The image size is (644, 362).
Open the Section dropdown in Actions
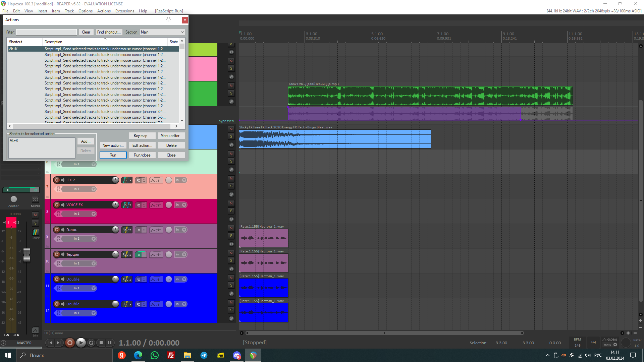tap(162, 32)
